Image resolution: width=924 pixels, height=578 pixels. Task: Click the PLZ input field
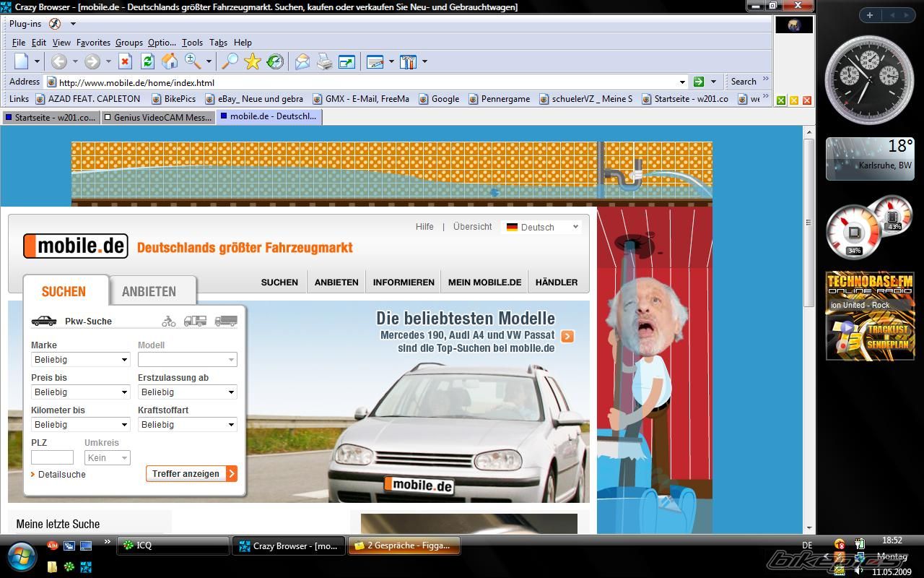pyautogui.click(x=52, y=457)
